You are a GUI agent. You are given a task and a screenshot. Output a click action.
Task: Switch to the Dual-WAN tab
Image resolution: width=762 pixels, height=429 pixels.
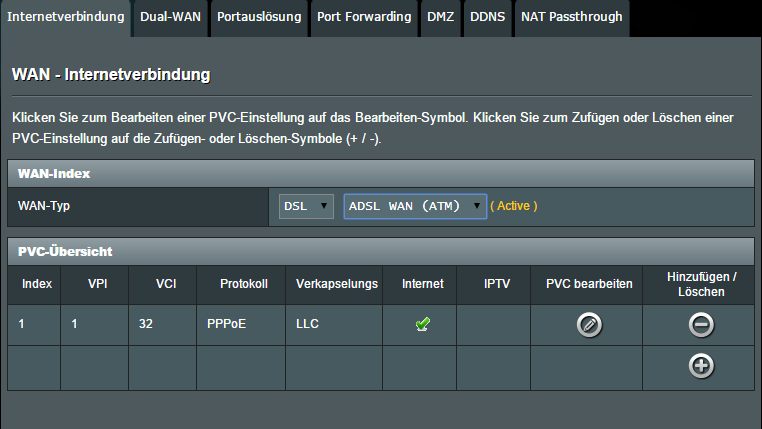pyautogui.click(x=171, y=18)
